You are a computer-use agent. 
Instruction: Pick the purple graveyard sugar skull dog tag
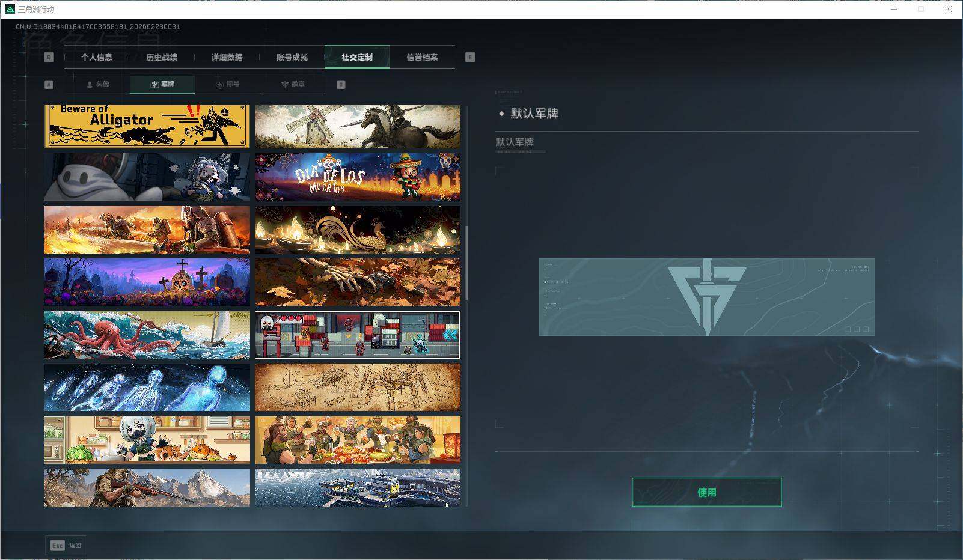147,282
